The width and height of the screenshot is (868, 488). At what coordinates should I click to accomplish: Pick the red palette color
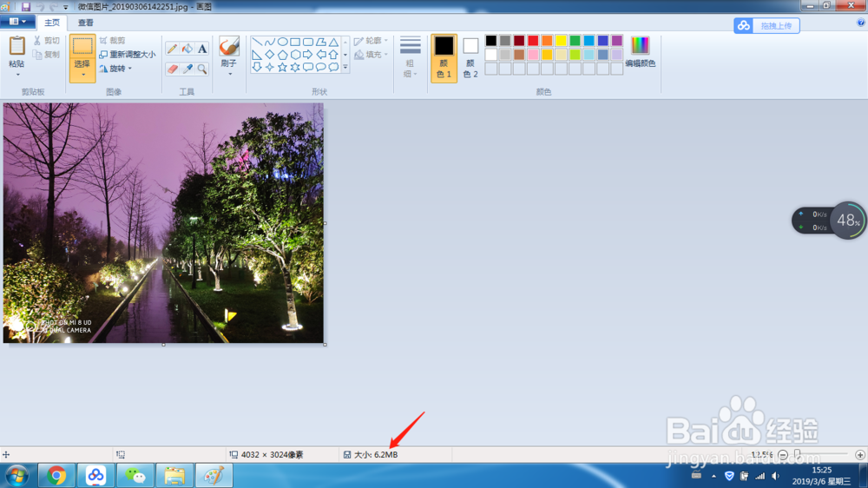coord(533,41)
